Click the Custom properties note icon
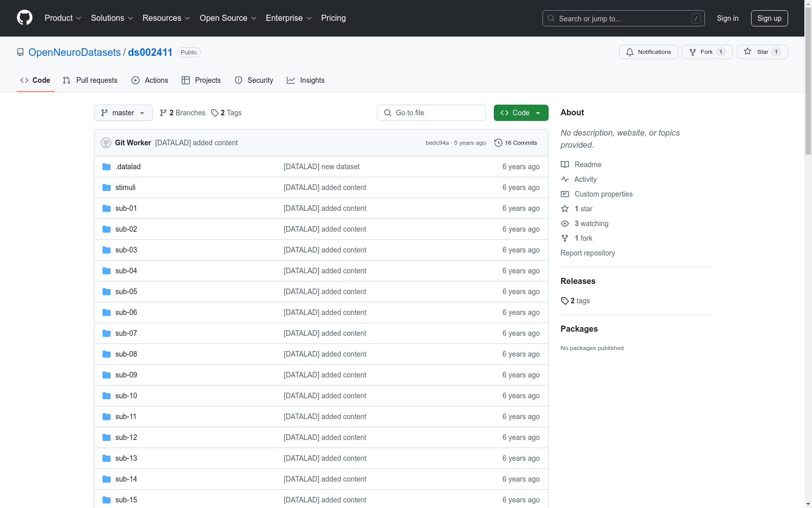Screen dimensions: 812x508 tap(565, 194)
